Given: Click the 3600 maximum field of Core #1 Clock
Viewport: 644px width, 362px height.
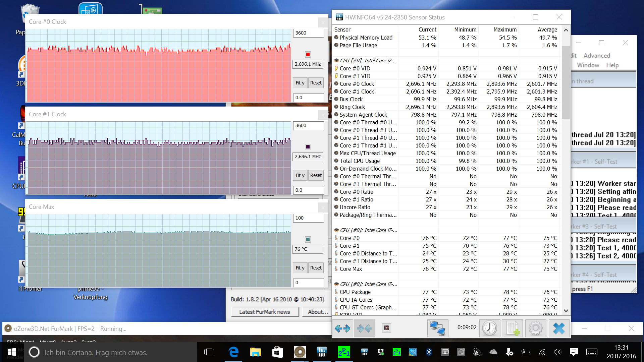Looking at the screenshot, I should [x=308, y=125].
